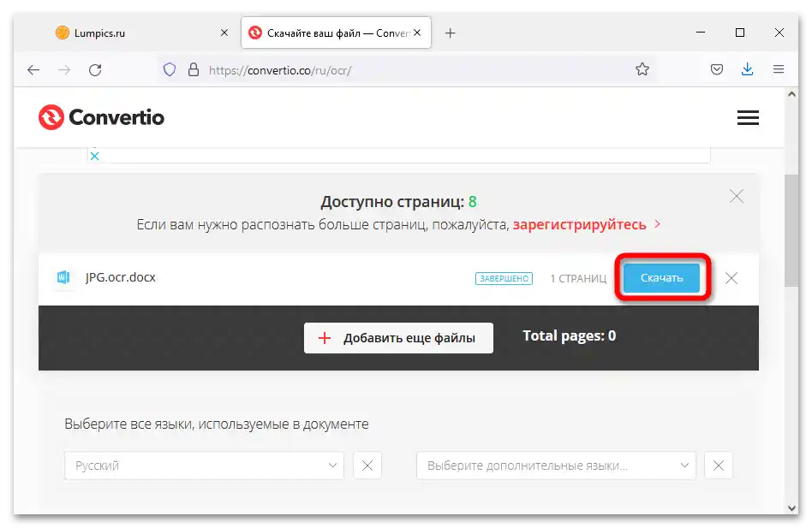812x528 pixels.
Task: Remove JPG.ocr.docx from the list
Action: coord(731,278)
